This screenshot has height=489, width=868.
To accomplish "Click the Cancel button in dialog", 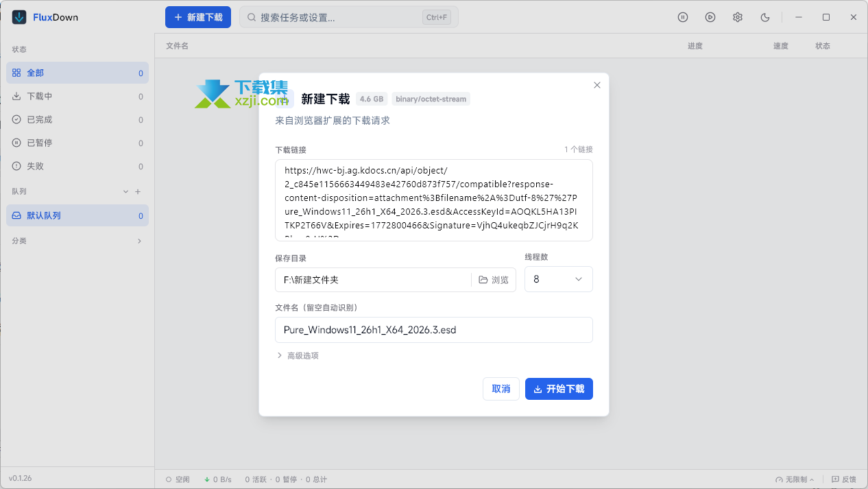I will click(501, 389).
